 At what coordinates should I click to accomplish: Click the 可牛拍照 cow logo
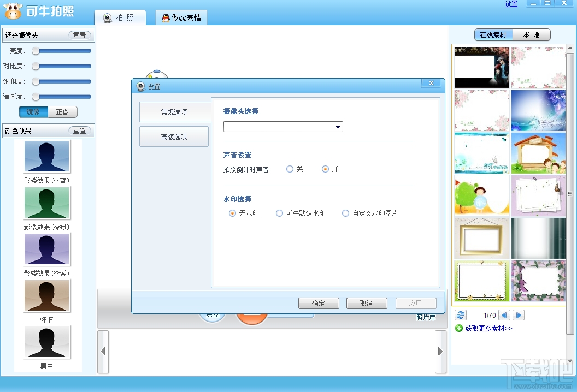(x=13, y=11)
